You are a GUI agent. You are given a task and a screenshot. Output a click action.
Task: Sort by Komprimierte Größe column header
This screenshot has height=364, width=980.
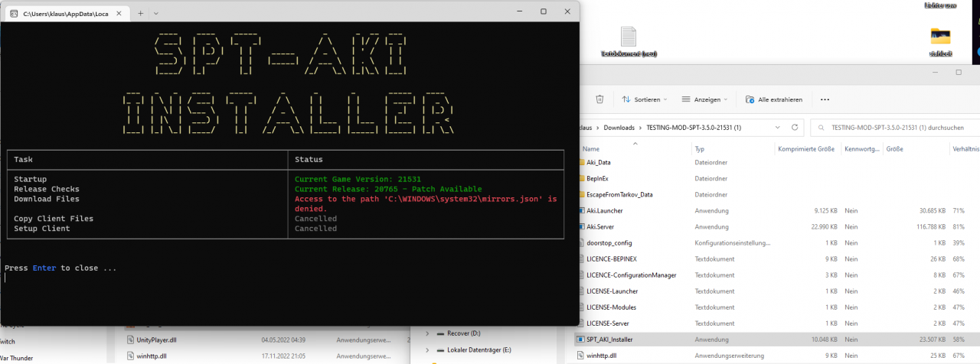coord(805,149)
